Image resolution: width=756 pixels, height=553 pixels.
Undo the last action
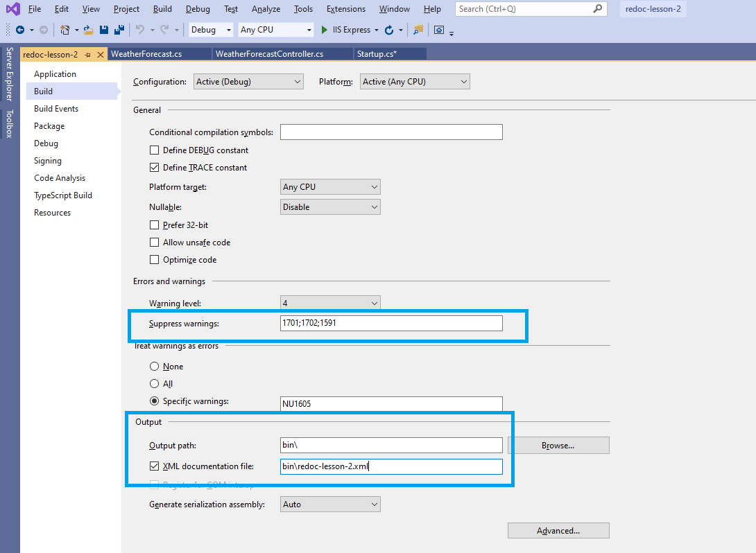click(141, 30)
